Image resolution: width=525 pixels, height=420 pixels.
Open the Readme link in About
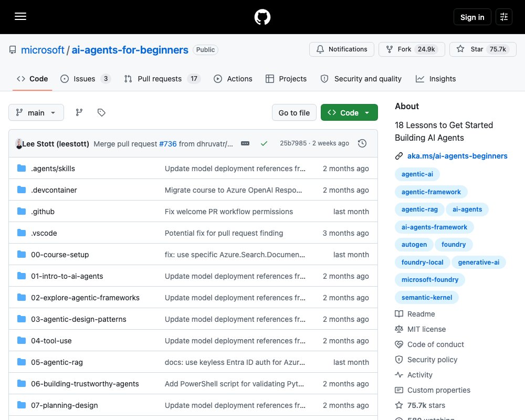415,314
